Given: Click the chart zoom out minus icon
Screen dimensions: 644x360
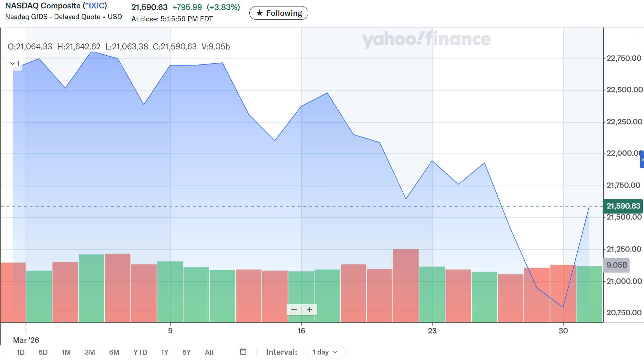Looking at the screenshot, I should (294, 310).
